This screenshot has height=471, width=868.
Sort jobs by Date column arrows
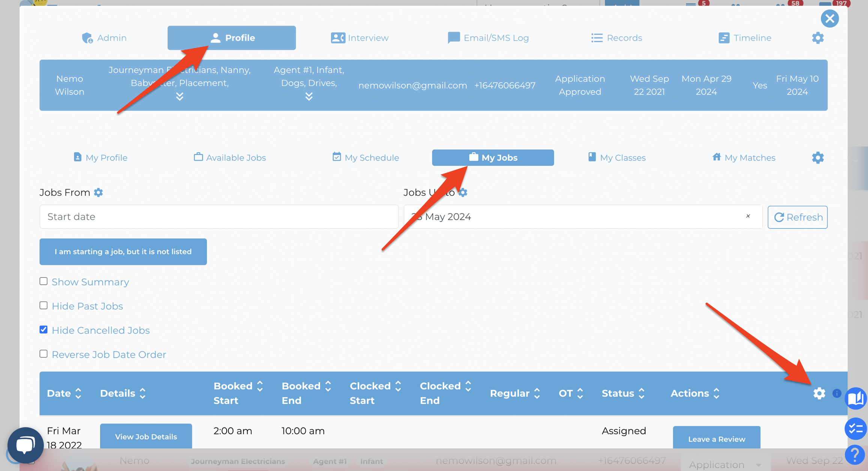(78, 393)
